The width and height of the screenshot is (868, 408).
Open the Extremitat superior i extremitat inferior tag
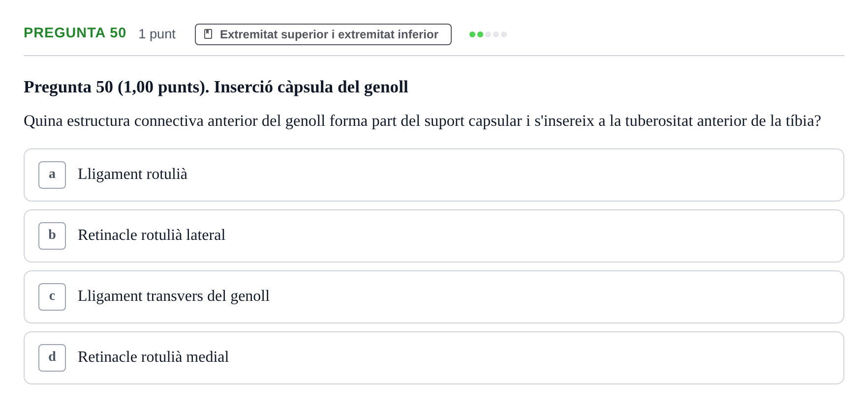pyautogui.click(x=323, y=34)
